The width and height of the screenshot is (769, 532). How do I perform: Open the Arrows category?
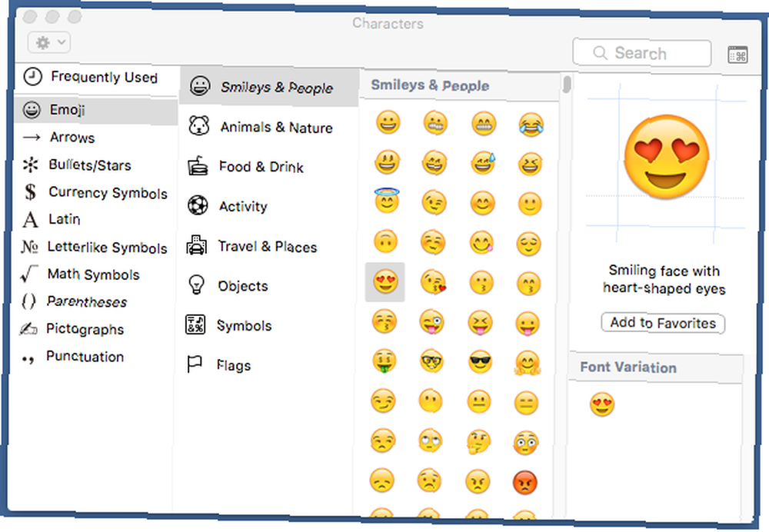point(59,138)
